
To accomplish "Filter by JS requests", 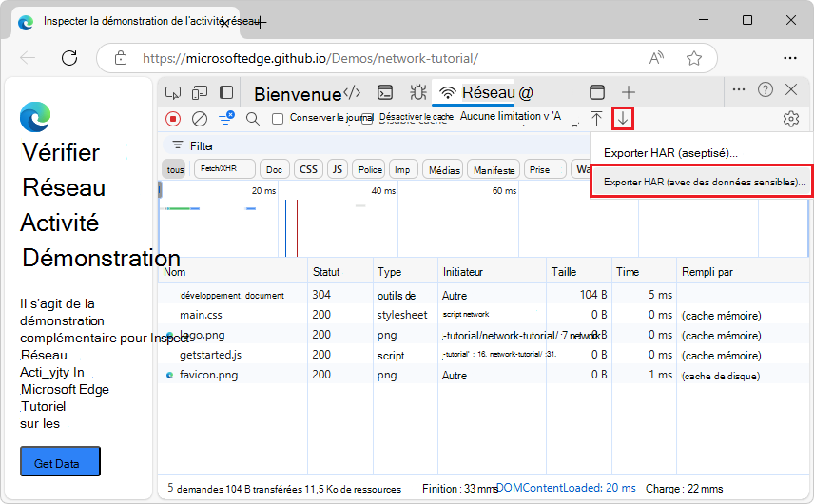I will coord(338,169).
